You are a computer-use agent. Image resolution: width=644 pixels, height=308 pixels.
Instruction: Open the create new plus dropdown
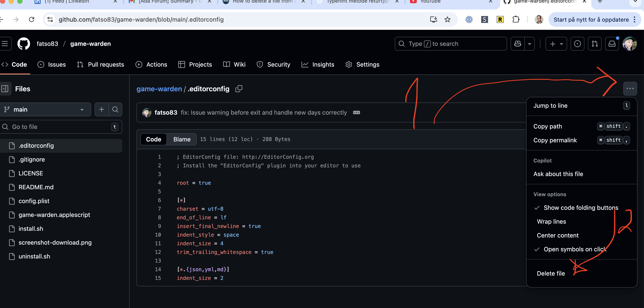click(556, 44)
